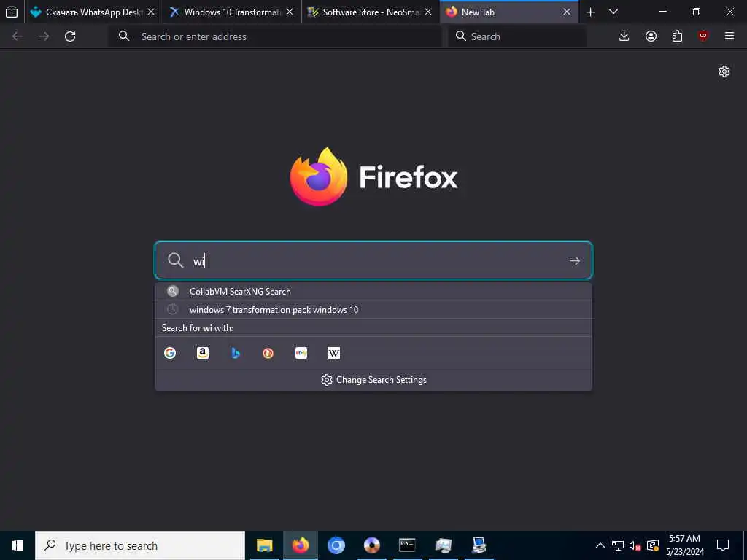Close the Windows 10 Transformation tab
The image size is (747, 560).
click(290, 12)
